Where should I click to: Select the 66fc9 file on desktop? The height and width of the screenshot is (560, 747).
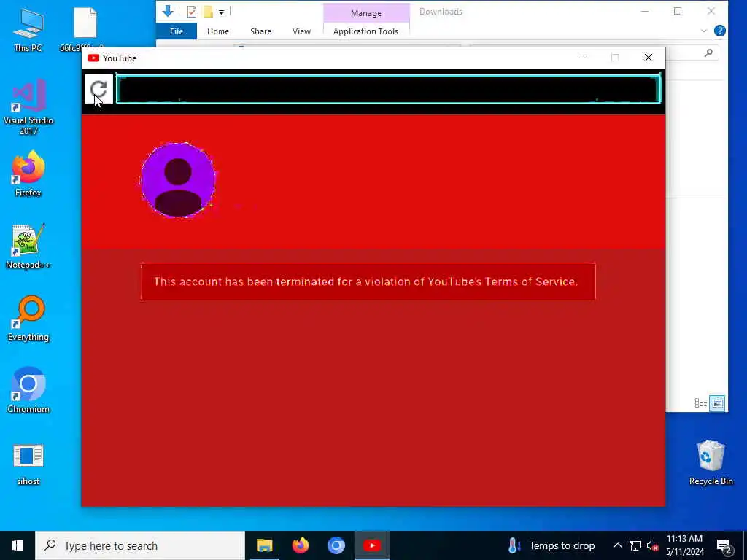click(85, 29)
